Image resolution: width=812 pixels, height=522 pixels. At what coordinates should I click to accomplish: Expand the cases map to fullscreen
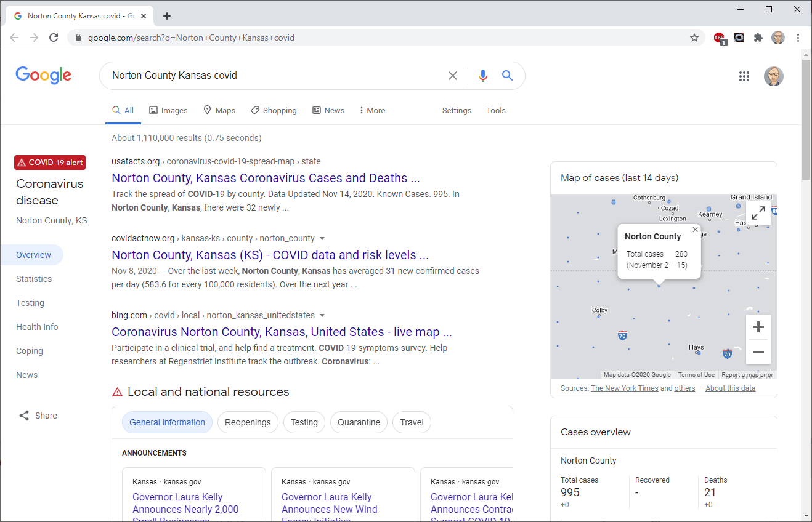pyautogui.click(x=758, y=213)
